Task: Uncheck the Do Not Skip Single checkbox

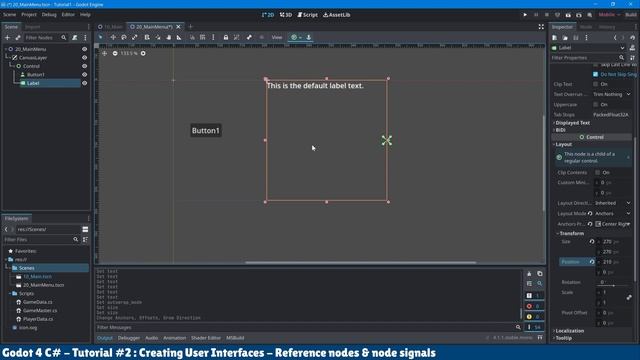Action: 596,74
